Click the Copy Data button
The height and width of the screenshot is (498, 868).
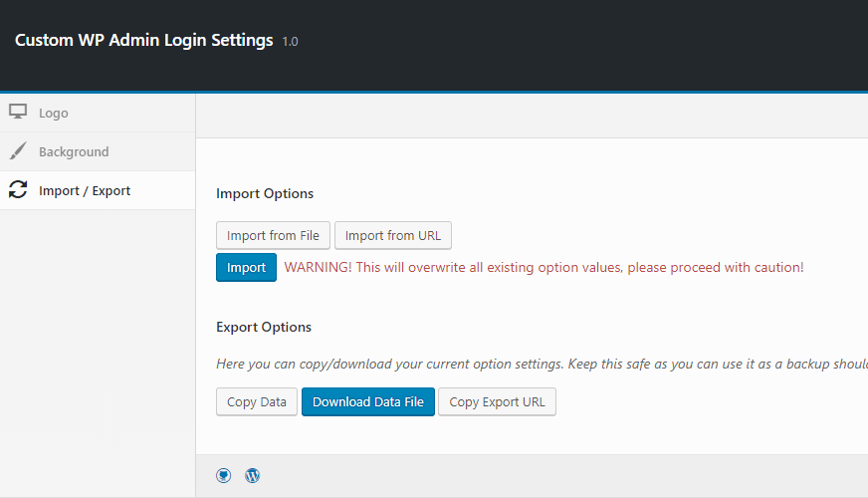[257, 401]
